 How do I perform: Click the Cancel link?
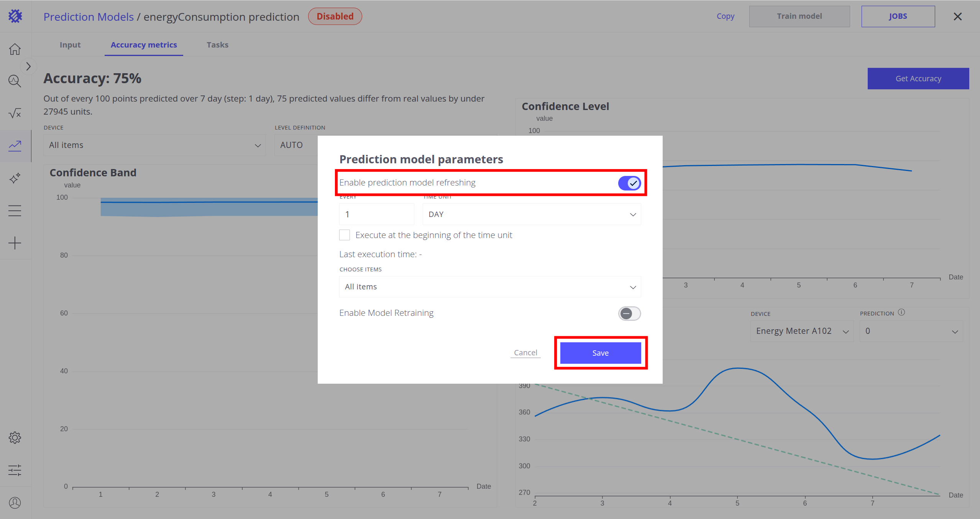[x=525, y=353]
